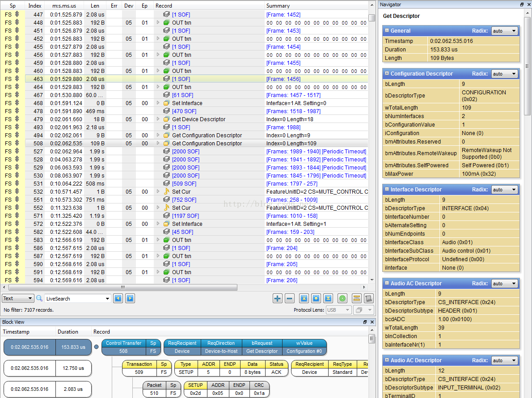Click Set Interface icon on record 572

166,224
